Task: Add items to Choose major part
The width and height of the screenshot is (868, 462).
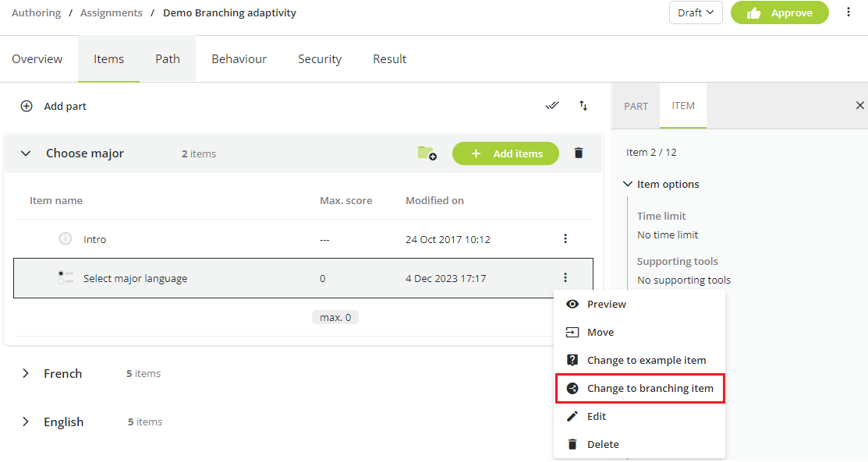Action: coord(505,153)
